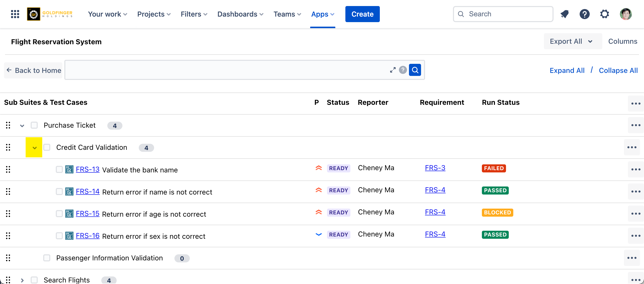Collapse the Credit Card Validation suite
The height and width of the screenshot is (284, 644).
click(34, 148)
